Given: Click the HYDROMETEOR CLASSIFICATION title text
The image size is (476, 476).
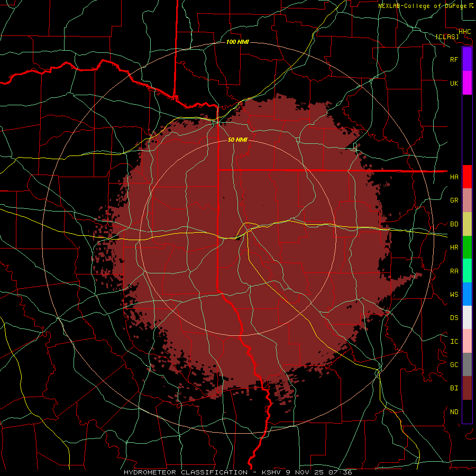Looking at the screenshot, I should [186, 472].
